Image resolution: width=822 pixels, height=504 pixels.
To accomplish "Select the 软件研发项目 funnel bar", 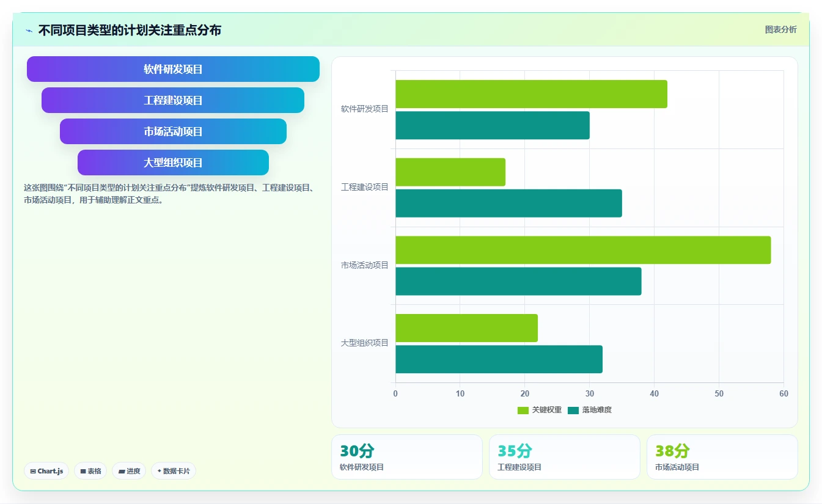I will [173, 69].
